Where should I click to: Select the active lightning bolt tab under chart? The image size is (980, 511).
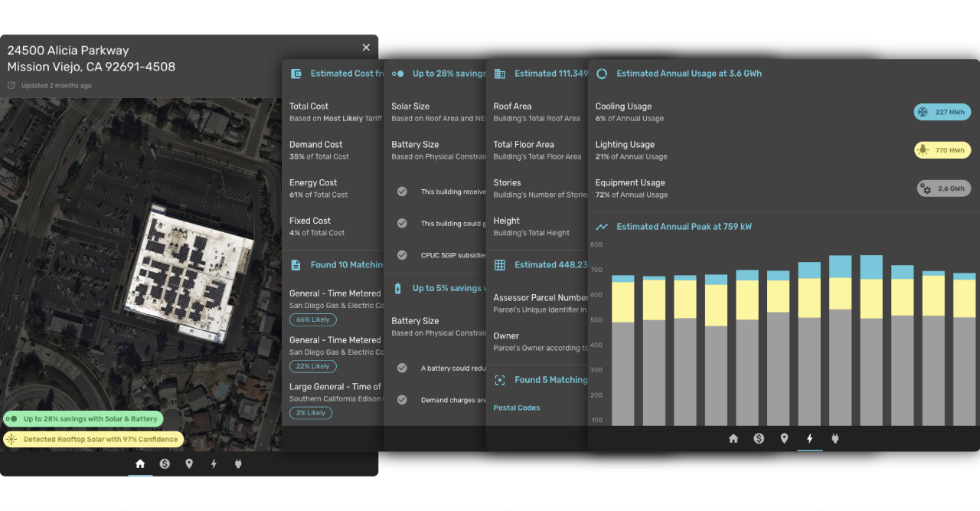[810, 438]
